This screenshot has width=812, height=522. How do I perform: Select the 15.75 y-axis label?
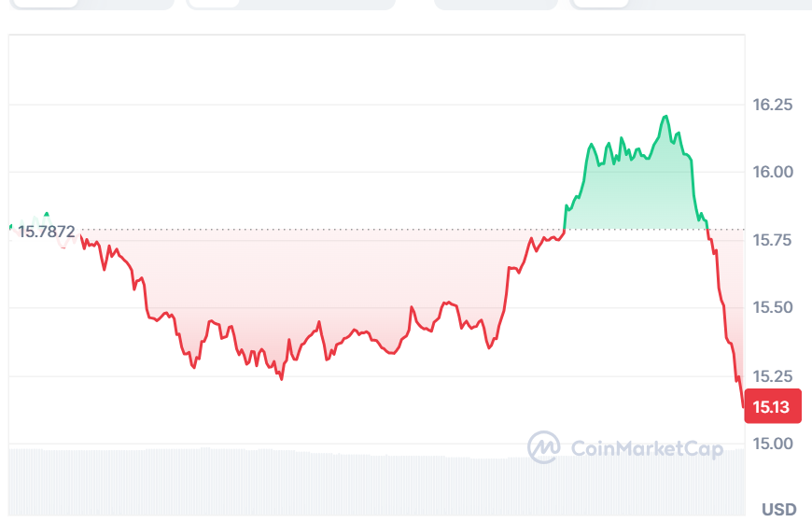773,241
